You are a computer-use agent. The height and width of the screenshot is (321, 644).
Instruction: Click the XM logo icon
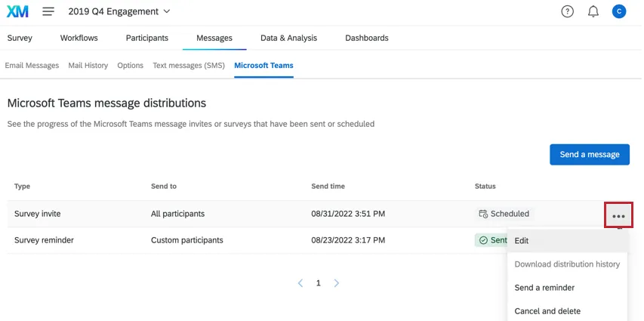click(x=18, y=11)
